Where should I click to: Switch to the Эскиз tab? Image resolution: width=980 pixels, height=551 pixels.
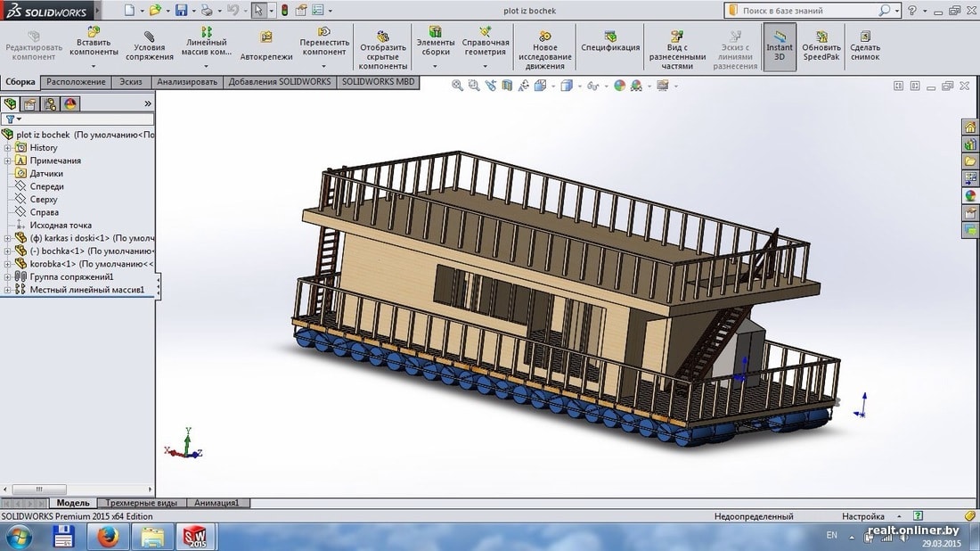pos(130,82)
